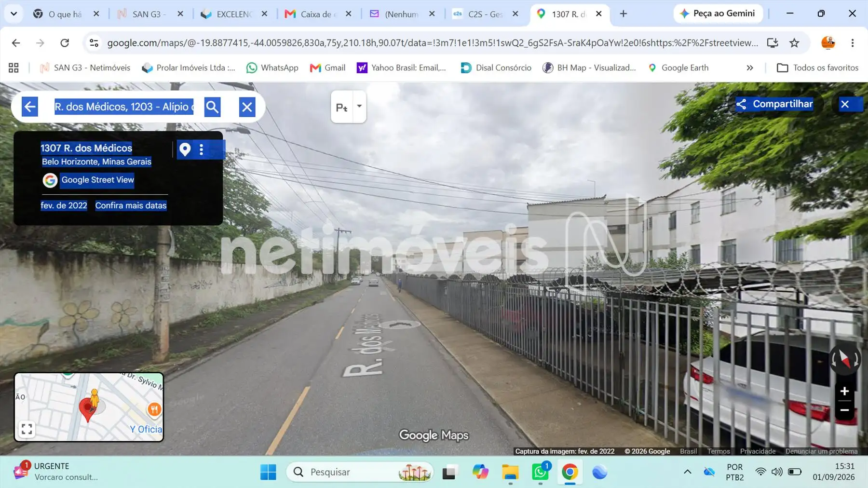Click the compass to reorient the view
This screenshot has height=488, width=868.
point(844,359)
